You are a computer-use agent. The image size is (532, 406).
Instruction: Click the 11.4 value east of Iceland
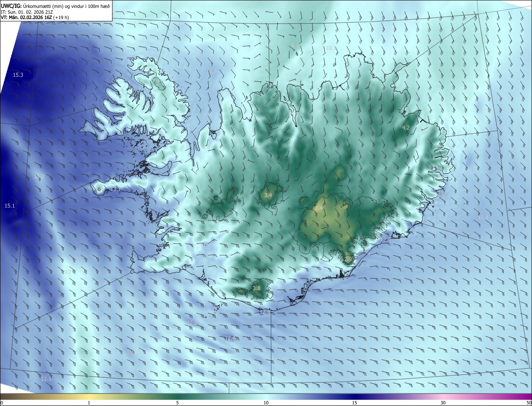point(483,218)
